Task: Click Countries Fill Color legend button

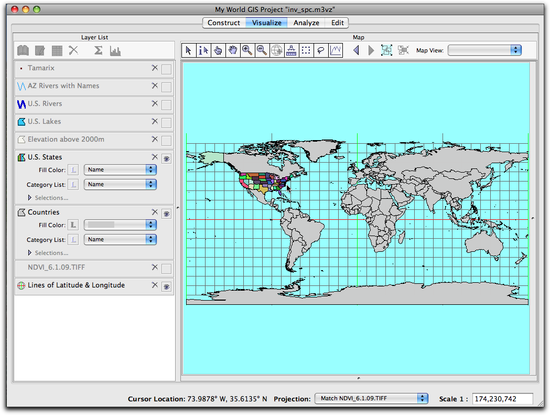Action: (73, 225)
